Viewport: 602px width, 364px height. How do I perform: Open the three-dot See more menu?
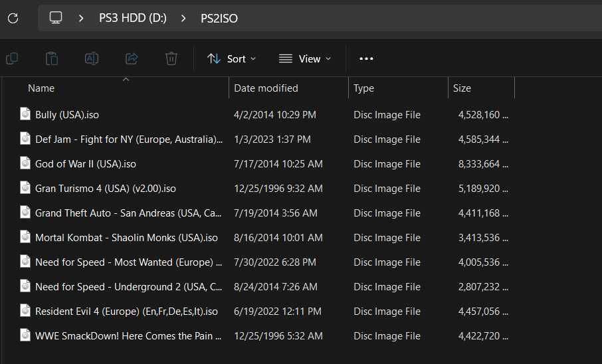pyautogui.click(x=366, y=58)
